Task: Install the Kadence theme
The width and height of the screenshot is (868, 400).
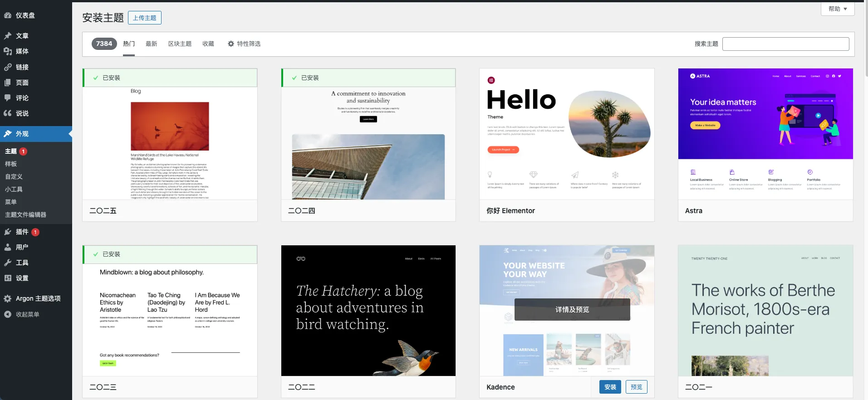Action: click(x=610, y=387)
